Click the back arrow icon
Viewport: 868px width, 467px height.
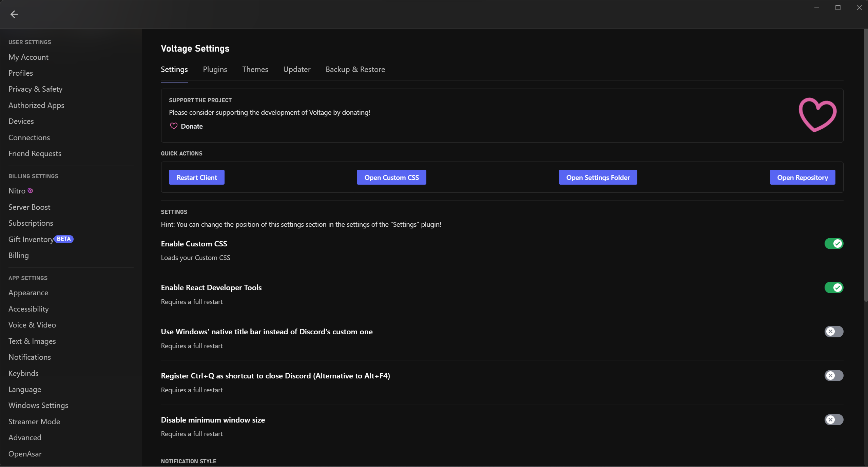(14, 14)
